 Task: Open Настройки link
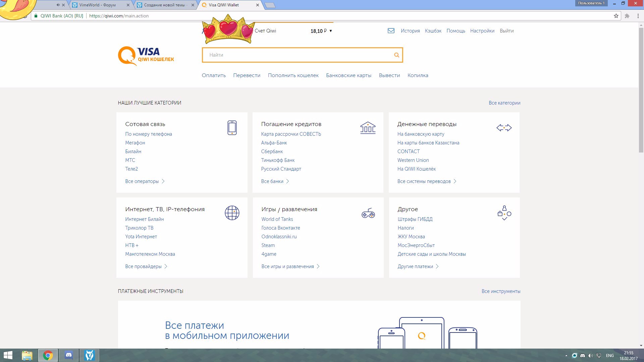click(x=482, y=31)
